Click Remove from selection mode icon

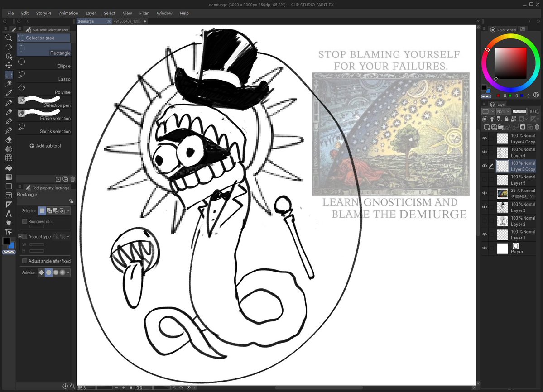56,210
